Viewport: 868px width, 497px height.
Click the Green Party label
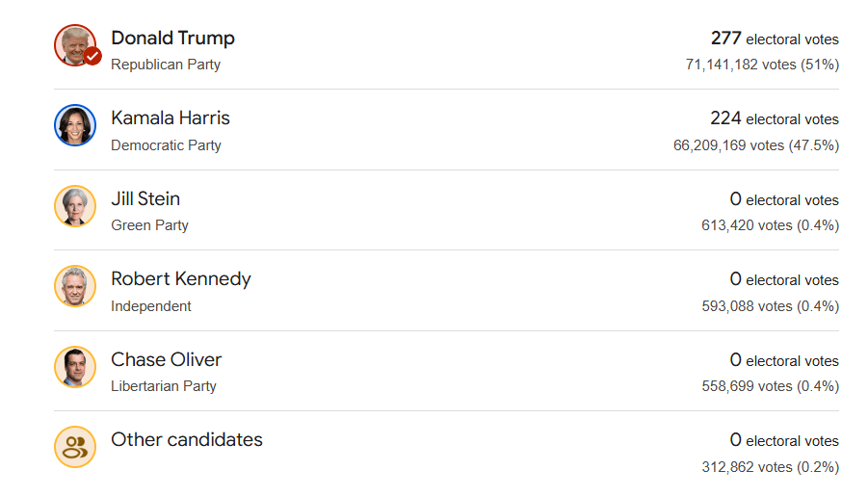149,225
